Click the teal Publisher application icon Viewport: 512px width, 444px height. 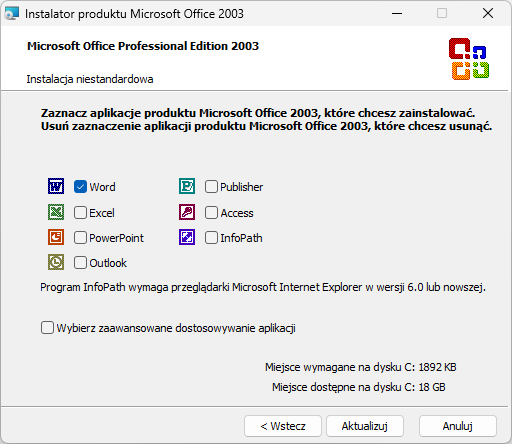(187, 186)
